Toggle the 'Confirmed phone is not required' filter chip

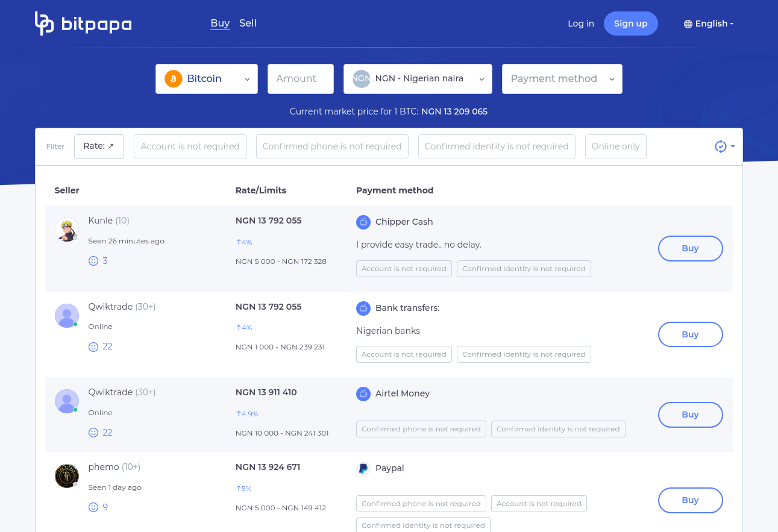coord(332,146)
